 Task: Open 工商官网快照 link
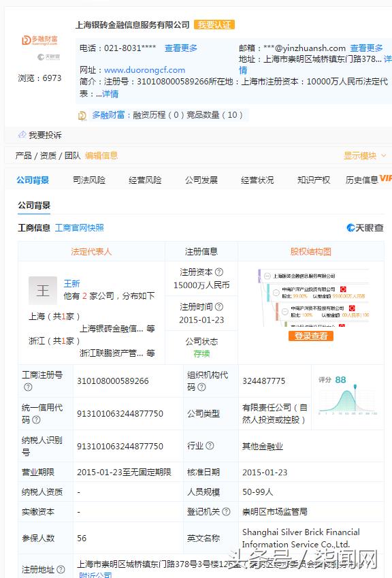click(79, 228)
